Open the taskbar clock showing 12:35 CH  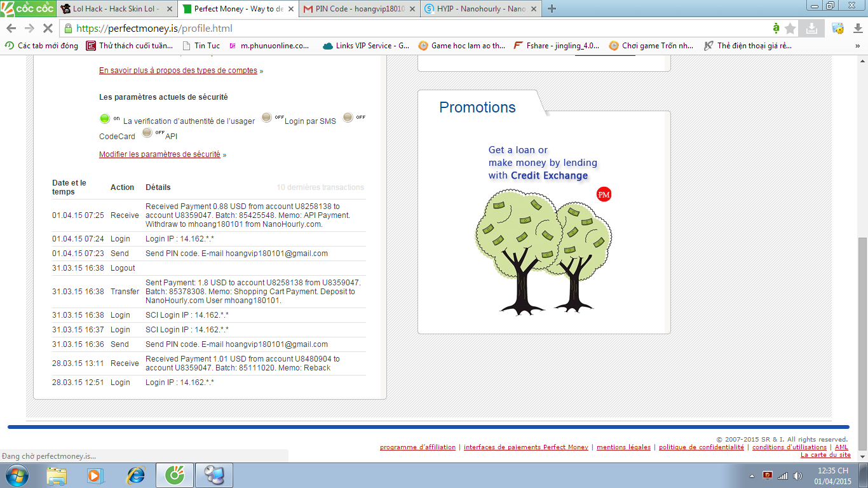click(x=833, y=475)
